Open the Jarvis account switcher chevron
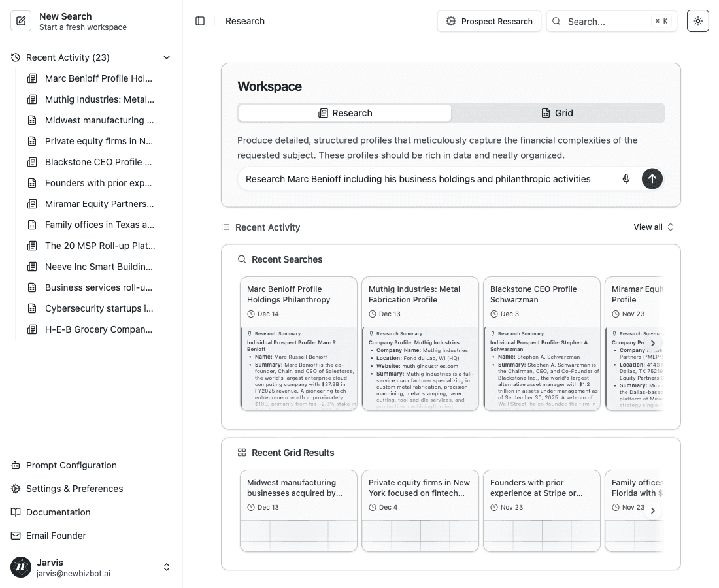The width and height of the screenshot is (719, 588). [x=167, y=567]
